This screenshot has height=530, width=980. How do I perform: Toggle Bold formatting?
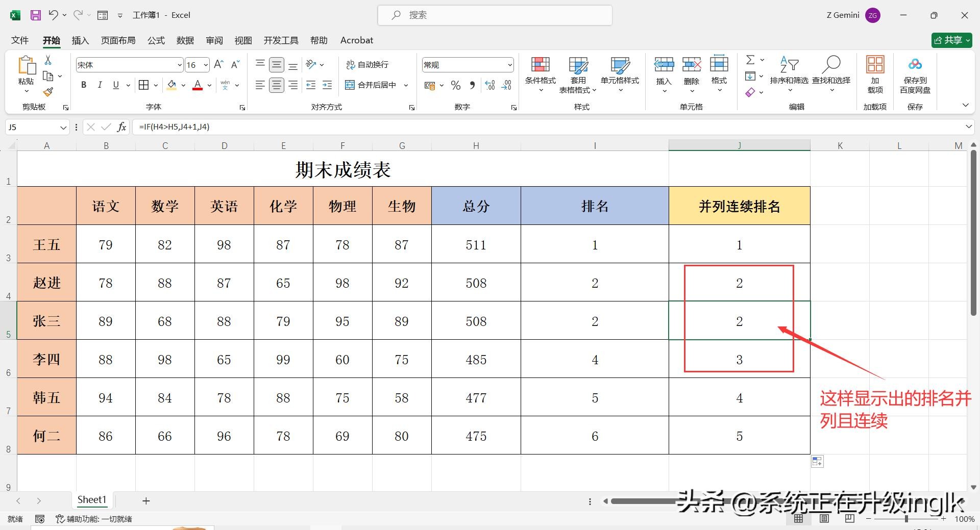pos(84,85)
